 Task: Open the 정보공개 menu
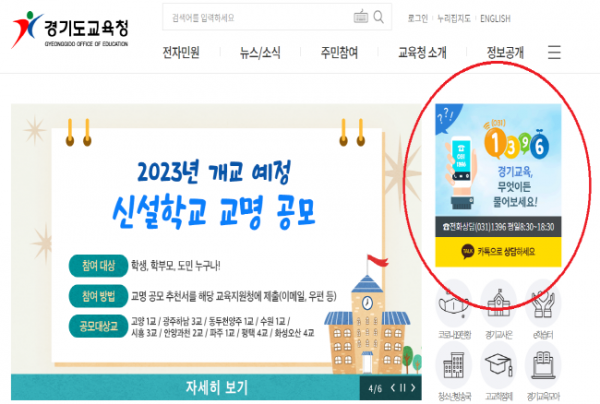click(x=505, y=52)
